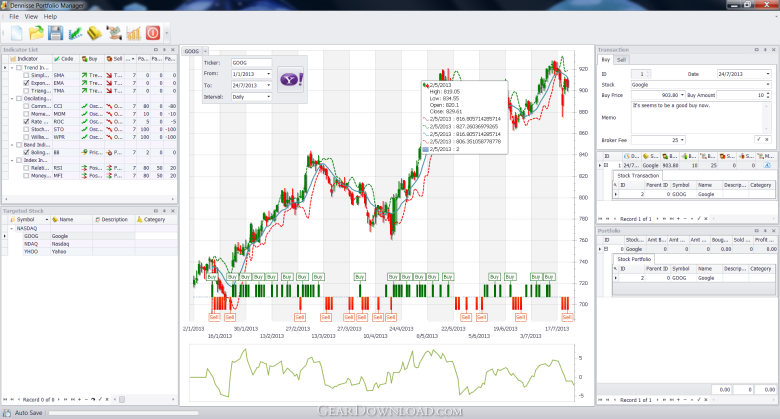Image resolution: width=780 pixels, height=419 pixels.
Task: Click the money exchange hands icon
Action: click(x=114, y=33)
